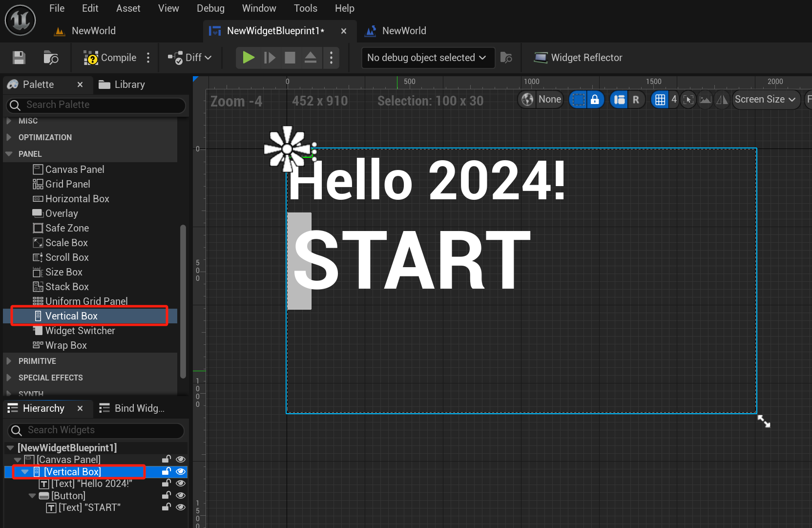Collapse the Button hierarchy node
Image resolution: width=812 pixels, height=528 pixels.
pyautogui.click(x=32, y=496)
